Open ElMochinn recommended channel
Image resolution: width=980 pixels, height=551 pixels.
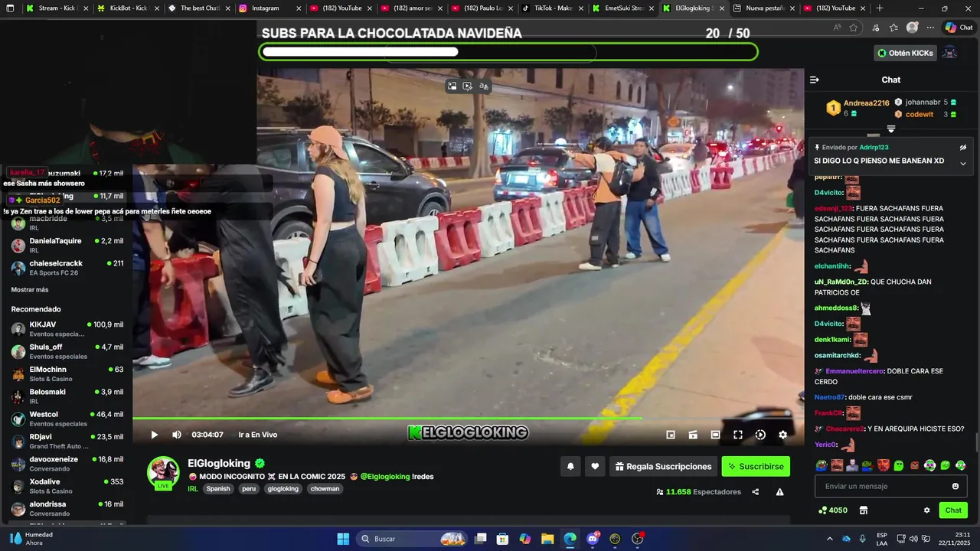(x=67, y=374)
